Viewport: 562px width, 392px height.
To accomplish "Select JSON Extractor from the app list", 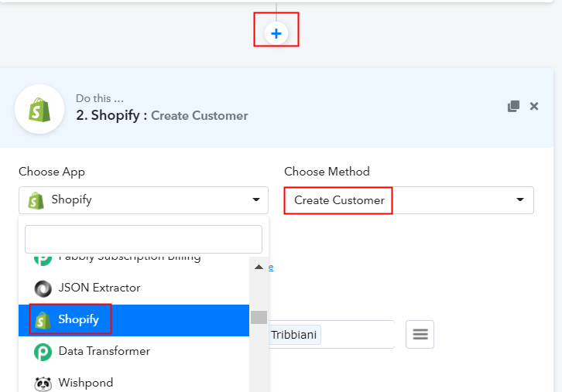I will 134,288.
